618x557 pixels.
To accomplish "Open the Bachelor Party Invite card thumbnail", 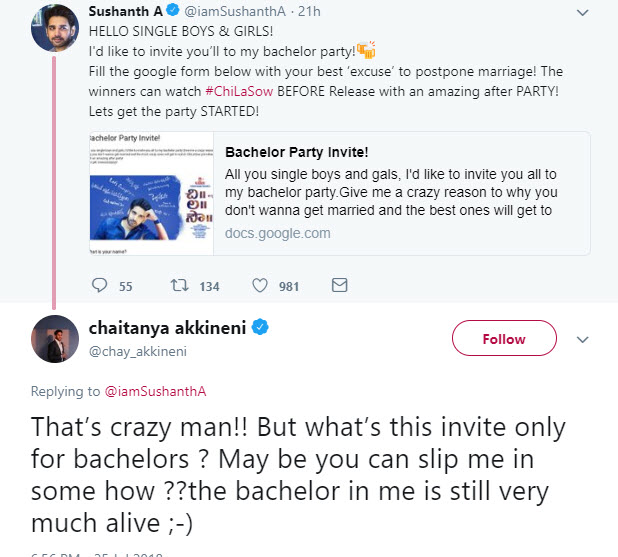I will coord(148,193).
